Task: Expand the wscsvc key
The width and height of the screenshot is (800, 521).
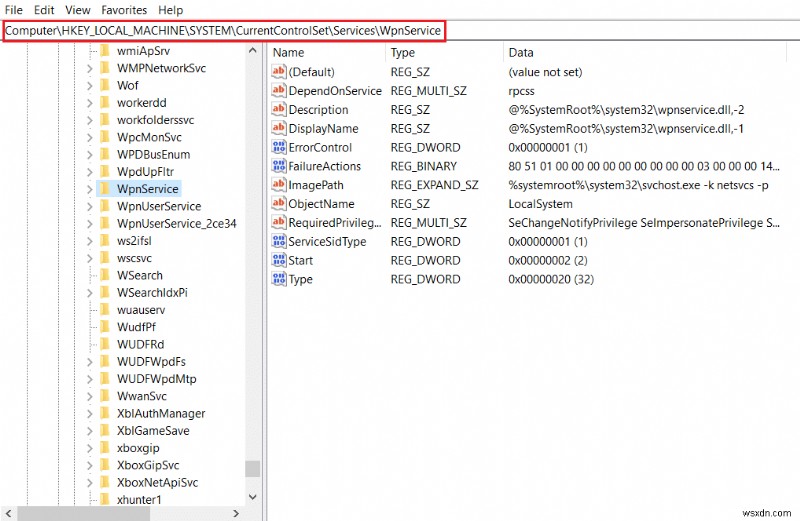Action: click(90, 258)
